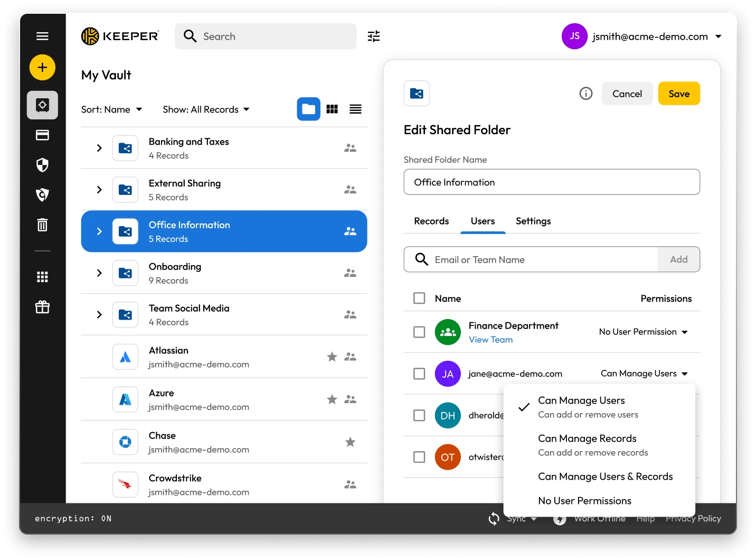Choose No User Permissions option
This screenshot has height=560, width=756.
[599, 501]
